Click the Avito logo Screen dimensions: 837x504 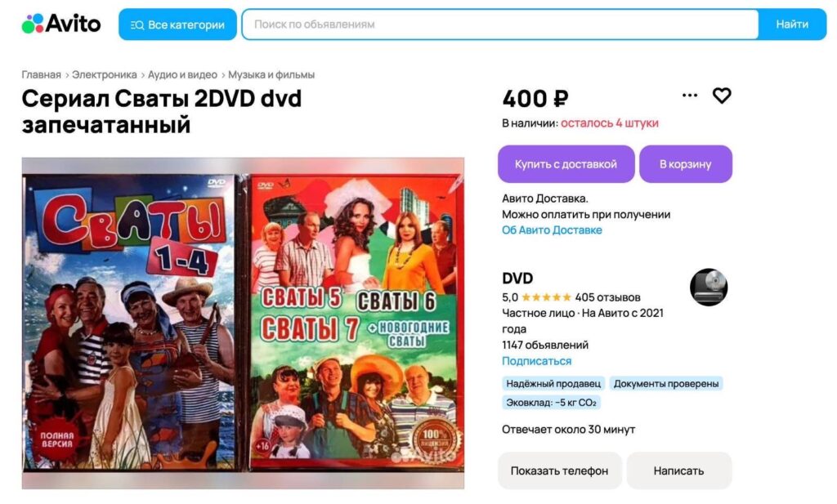[x=60, y=24]
